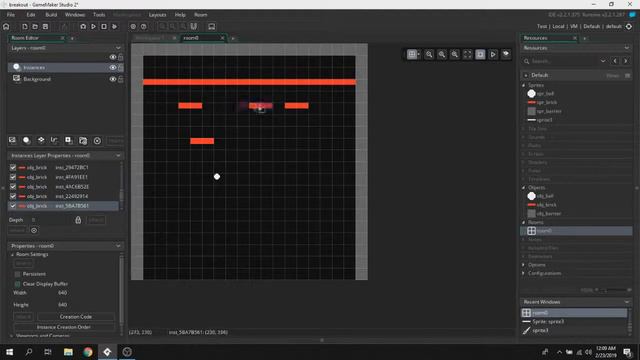
Task: Uncheck instance inst_22492914 checkbox
Action: point(13,196)
